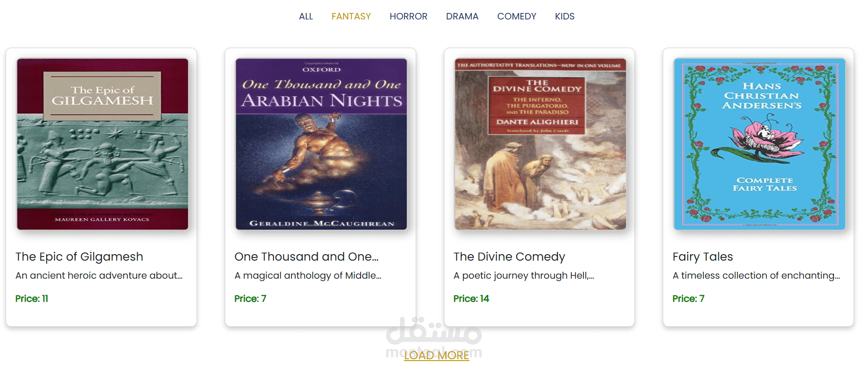868x368 pixels.
Task: Click the 'Price: 14' label on Divine Comedy
Action: click(x=471, y=299)
